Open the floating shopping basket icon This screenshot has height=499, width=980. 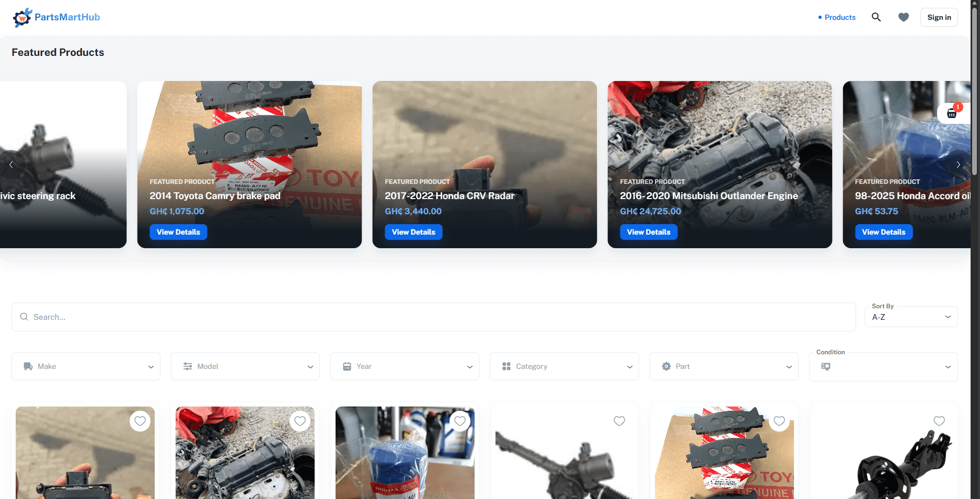click(x=952, y=113)
